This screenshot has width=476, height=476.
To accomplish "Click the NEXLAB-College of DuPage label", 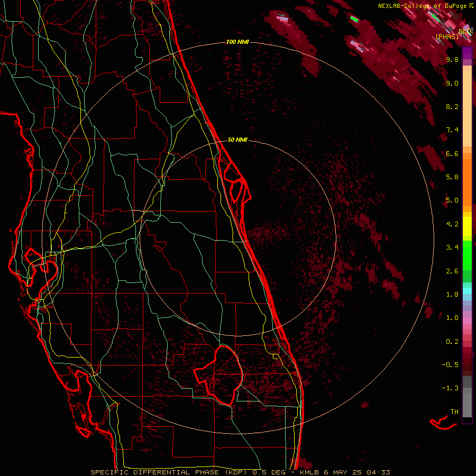I will tap(423, 6).
